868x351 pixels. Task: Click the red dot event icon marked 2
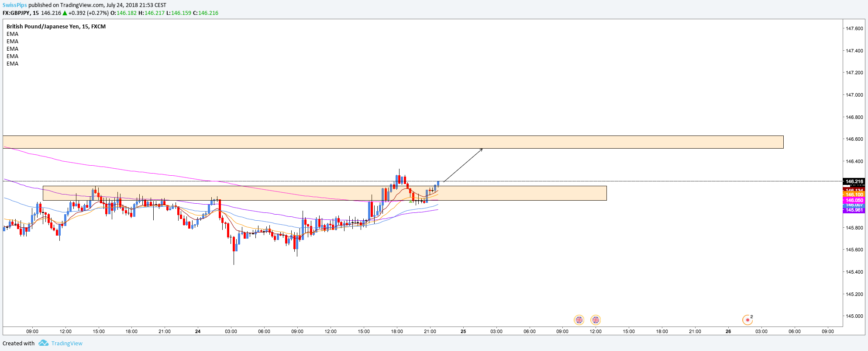[x=747, y=320]
